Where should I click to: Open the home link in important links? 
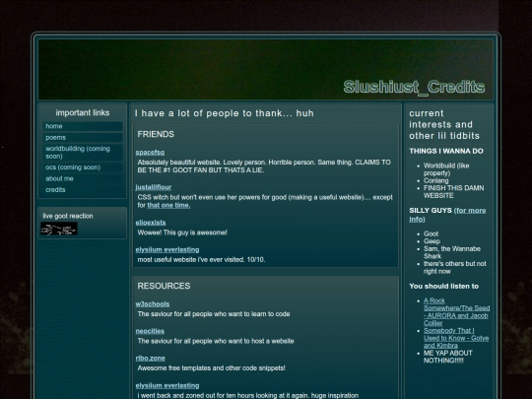click(83, 126)
